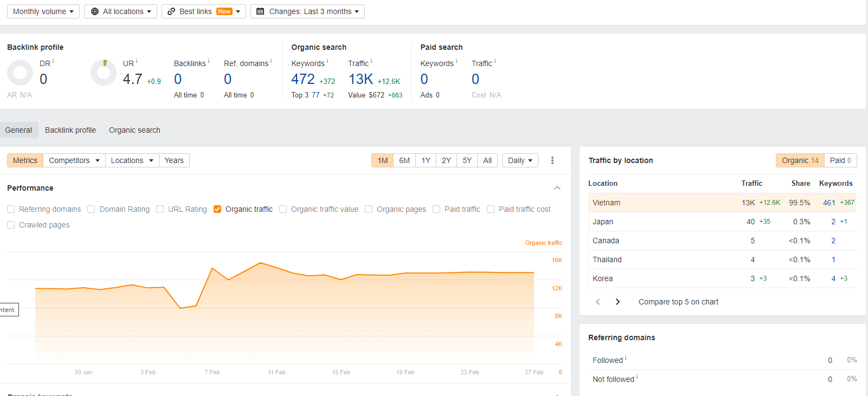
Task: Click DR info tooltip icon
Action: click(x=53, y=61)
